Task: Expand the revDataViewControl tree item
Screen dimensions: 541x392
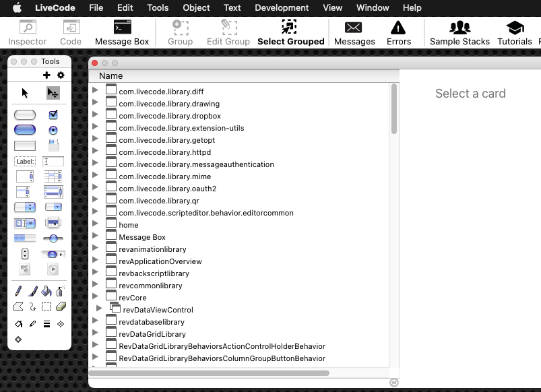Action: tap(99, 310)
